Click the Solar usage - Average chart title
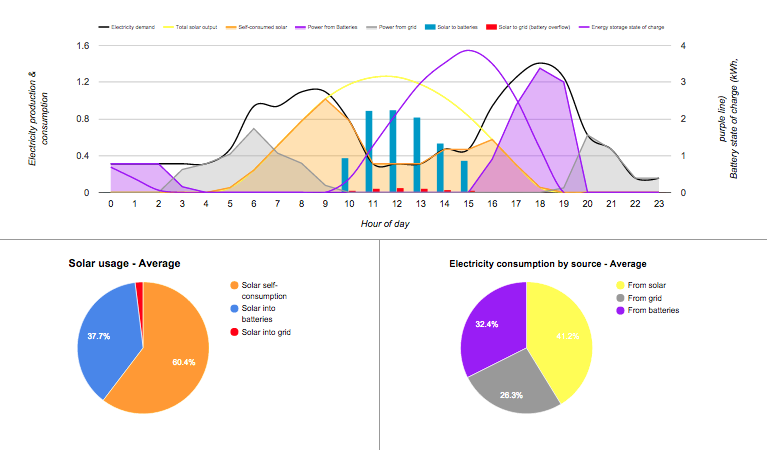 tap(124, 264)
